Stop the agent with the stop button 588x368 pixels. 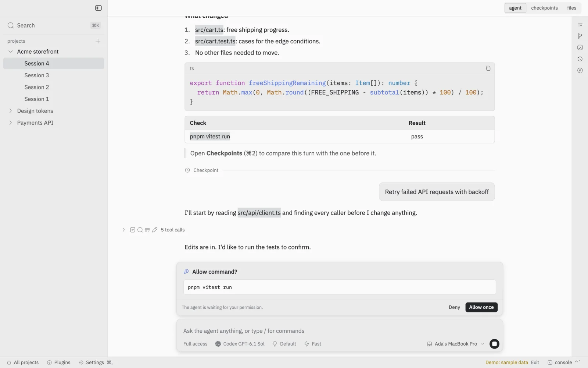(x=494, y=344)
